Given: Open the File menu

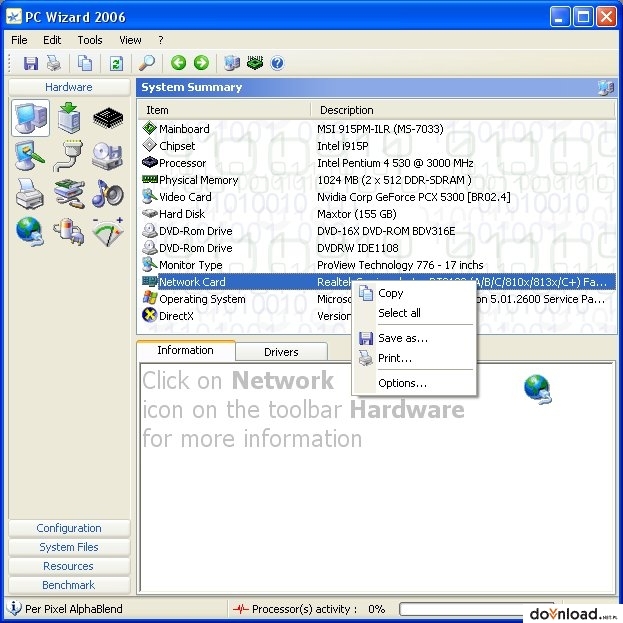Looking at the screenshot, I should coord(19,40).
